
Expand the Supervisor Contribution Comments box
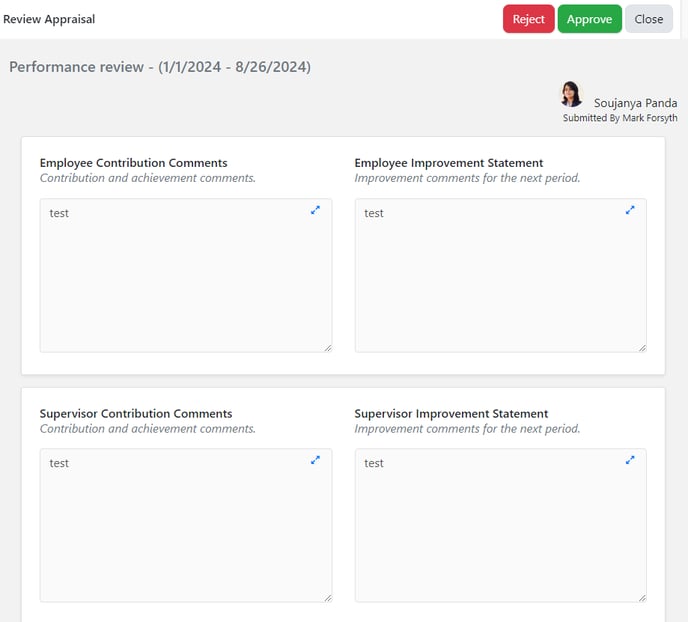pyautogui.click(x=315, y=460)
